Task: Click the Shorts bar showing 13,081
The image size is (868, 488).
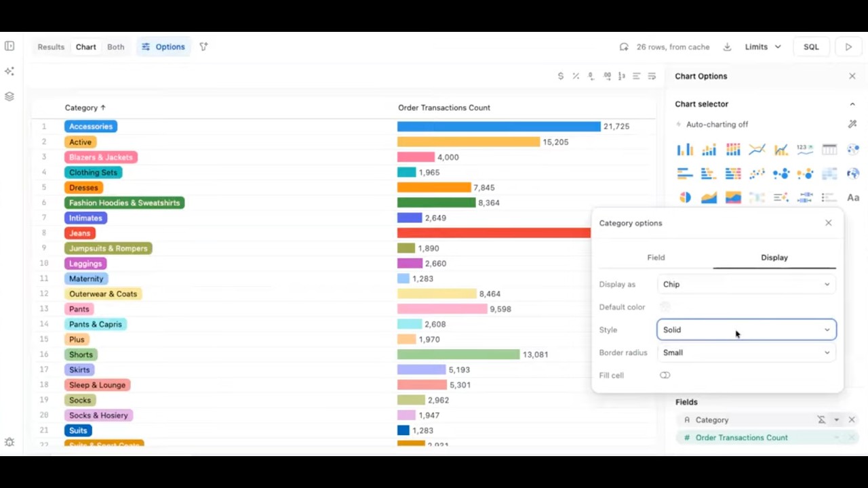Action: click(x=458, y=354)
